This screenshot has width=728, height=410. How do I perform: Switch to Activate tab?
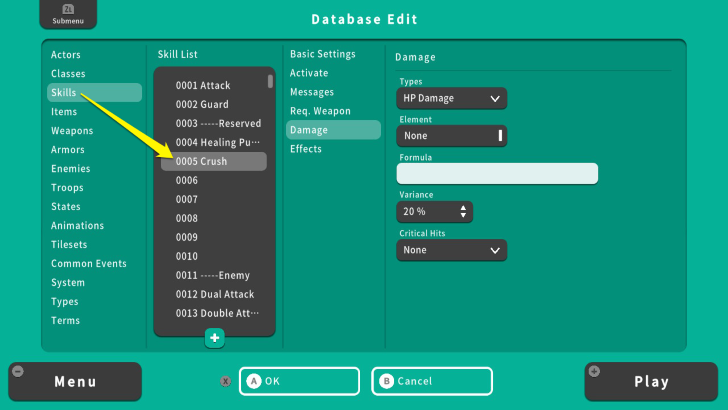pos(309,73)
